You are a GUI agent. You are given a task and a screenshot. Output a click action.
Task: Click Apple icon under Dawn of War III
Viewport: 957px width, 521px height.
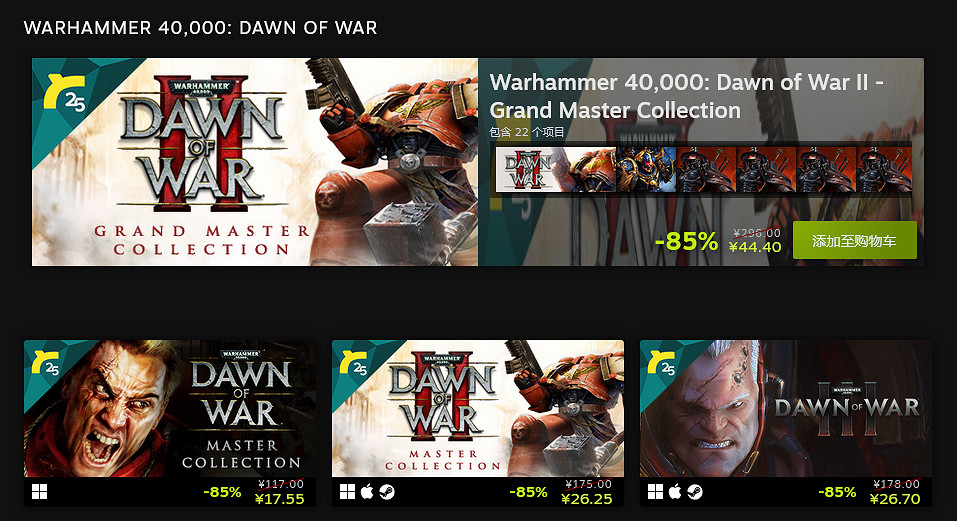click(x=675, y=491)
